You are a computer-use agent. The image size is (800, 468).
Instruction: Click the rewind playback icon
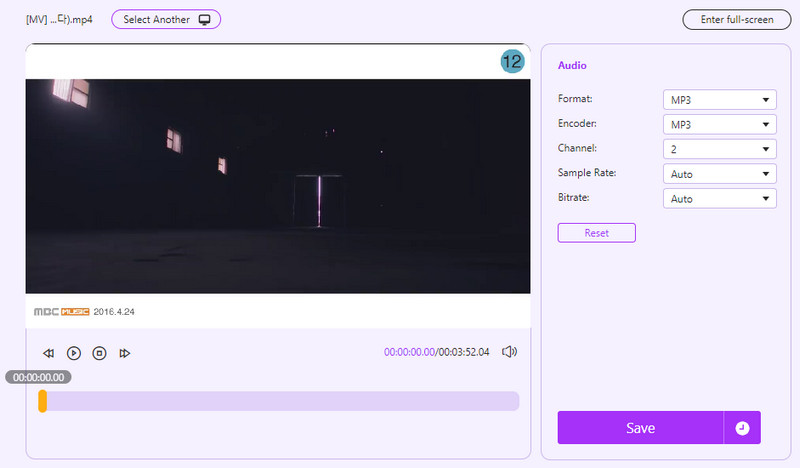coord(48,353)
